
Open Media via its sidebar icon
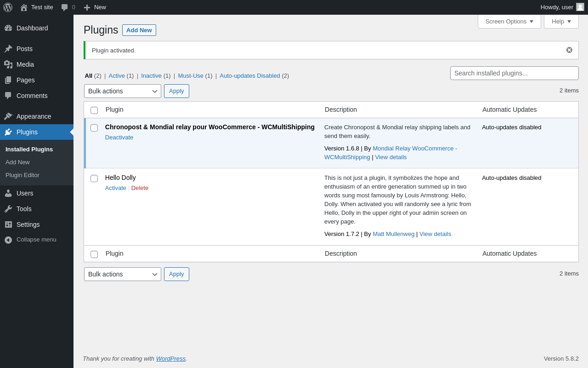8,64
